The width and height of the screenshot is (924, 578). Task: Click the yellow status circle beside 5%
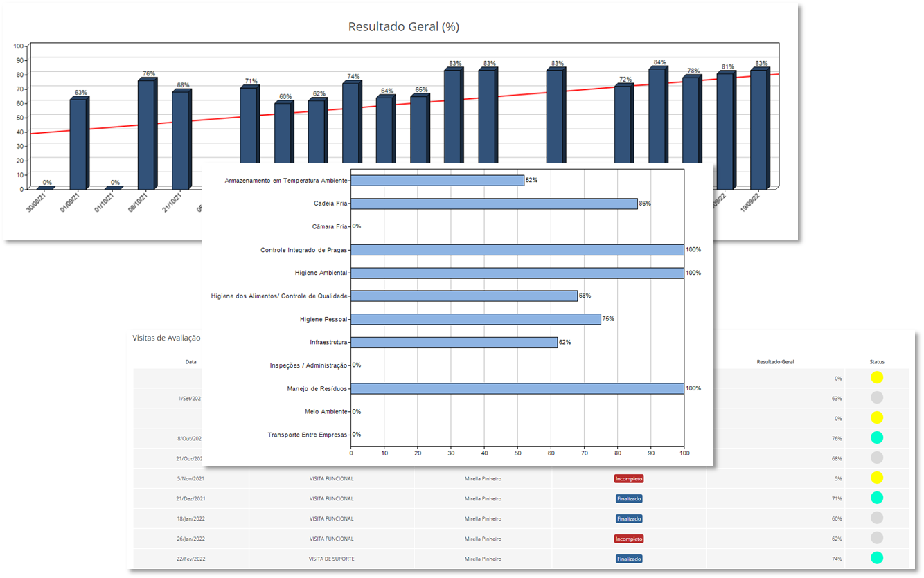[x=877, y=478]
